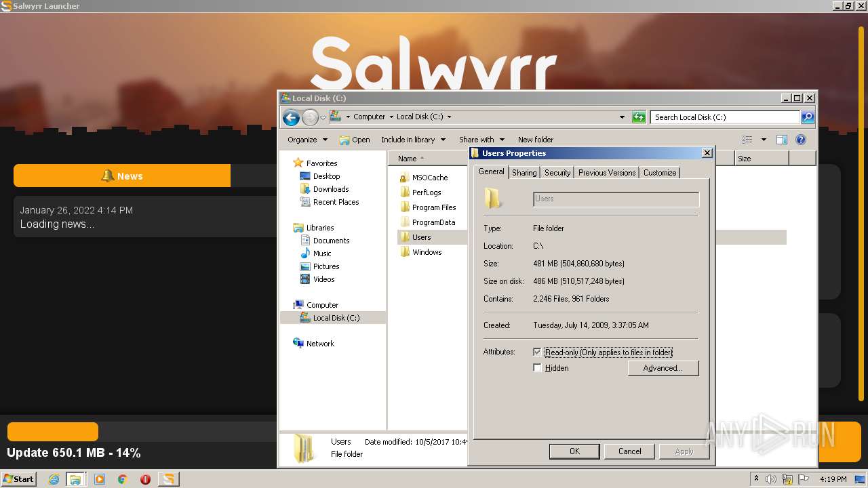Image resolution: width=868 pixels, height=488 pixels.
Task: Open Explorer help question mark icon
Action: click(x=801, y=140)
